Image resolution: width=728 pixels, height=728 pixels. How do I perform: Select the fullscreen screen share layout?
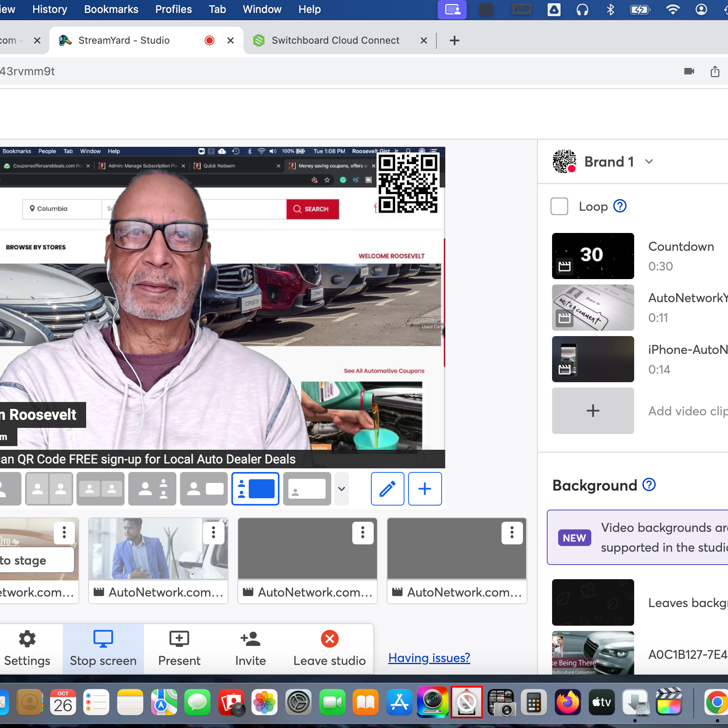point(307,489)
